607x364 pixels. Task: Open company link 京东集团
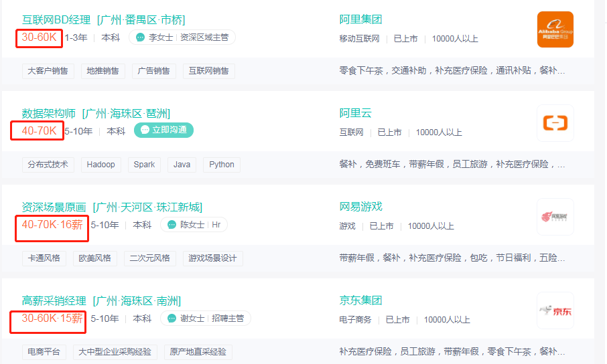360,300
